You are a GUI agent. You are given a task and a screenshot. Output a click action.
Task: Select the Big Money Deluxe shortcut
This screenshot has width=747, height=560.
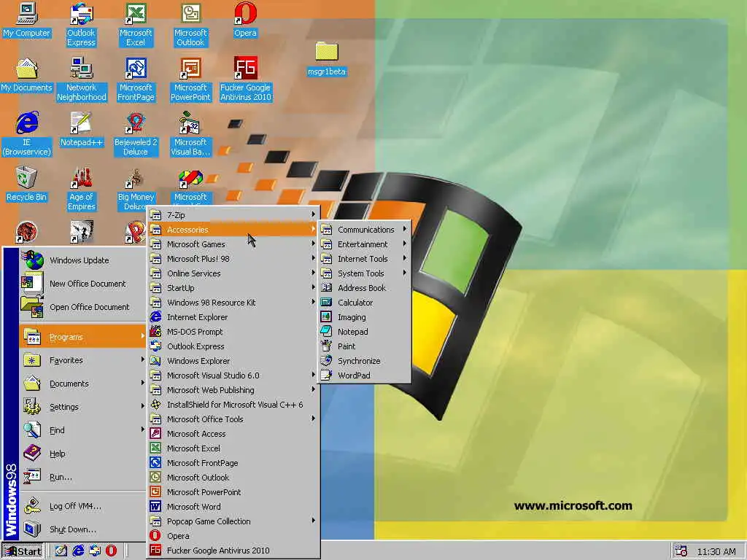point(136,189)
